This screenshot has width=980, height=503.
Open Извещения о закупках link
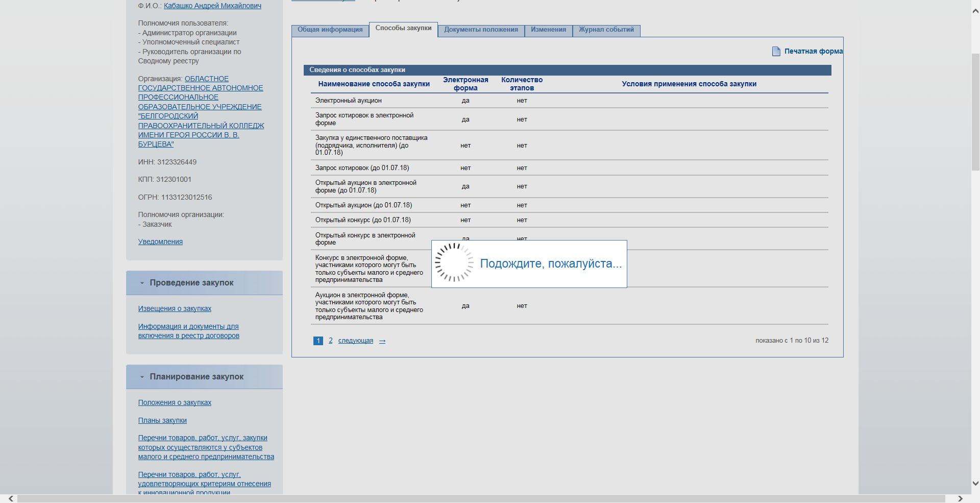[175, 309]
